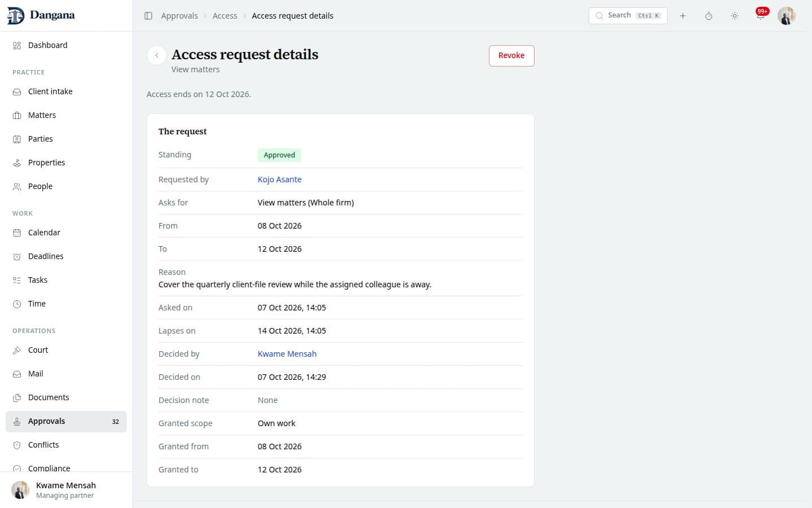This screenshot has width=812, height=508.
Task: Navigate to Approvals breadcrumb
Action: (179, 16)
